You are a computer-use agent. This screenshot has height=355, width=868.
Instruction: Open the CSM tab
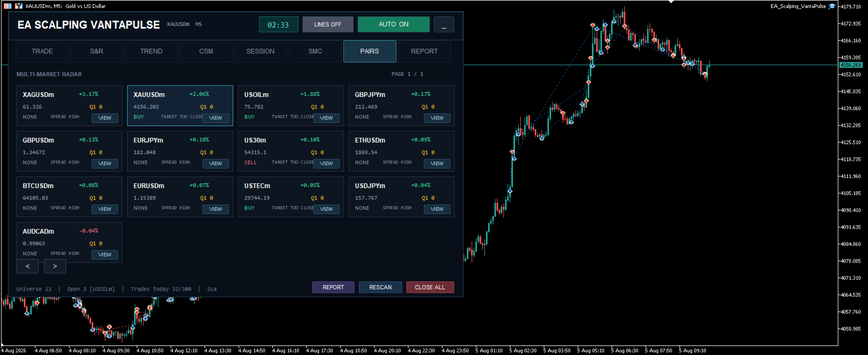(x=206, y=51)
